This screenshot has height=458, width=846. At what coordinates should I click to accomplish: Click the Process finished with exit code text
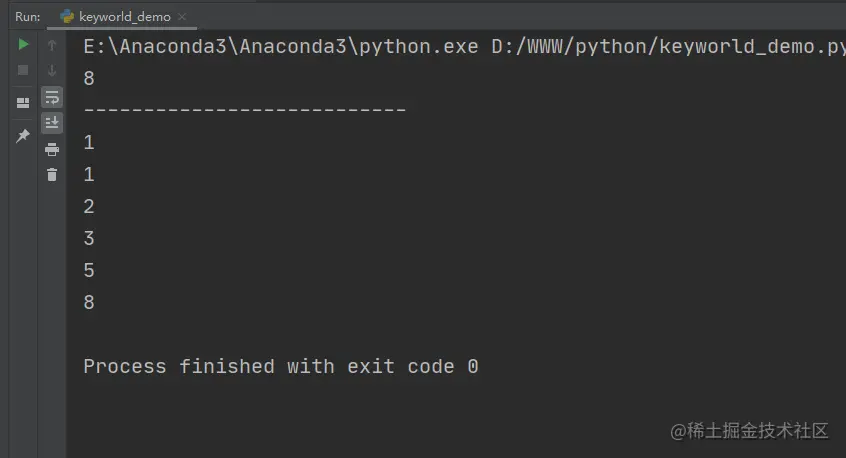click(x=281, y=366)
